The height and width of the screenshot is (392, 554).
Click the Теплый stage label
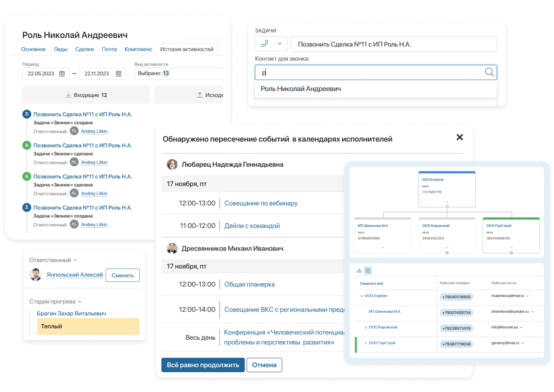click(88, 326)
